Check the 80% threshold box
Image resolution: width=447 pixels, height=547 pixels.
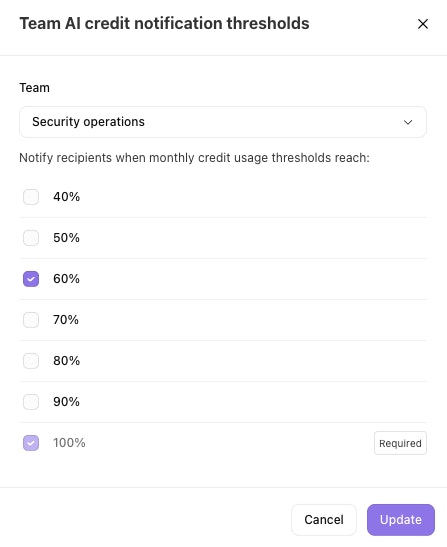pyautogui.click(x=31, y=361)
